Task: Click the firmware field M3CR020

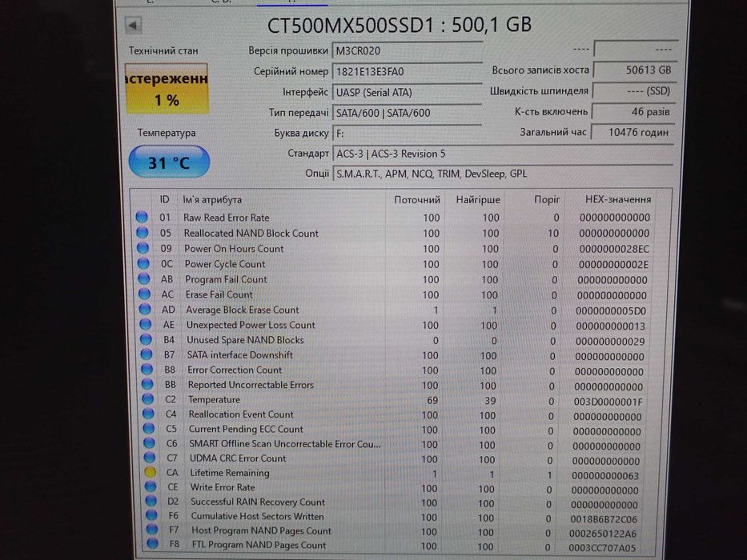Action: click(x=408, y=51)
